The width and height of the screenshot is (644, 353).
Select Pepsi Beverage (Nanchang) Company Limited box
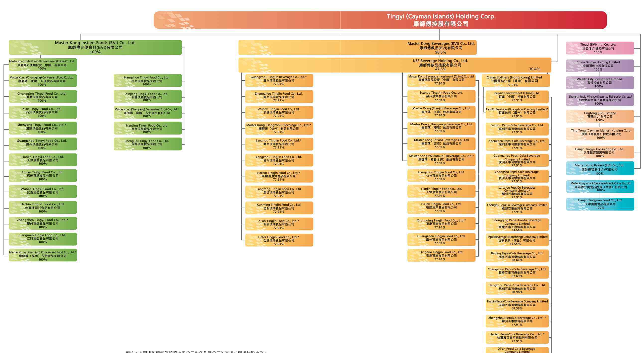click(x=517, y=240)
